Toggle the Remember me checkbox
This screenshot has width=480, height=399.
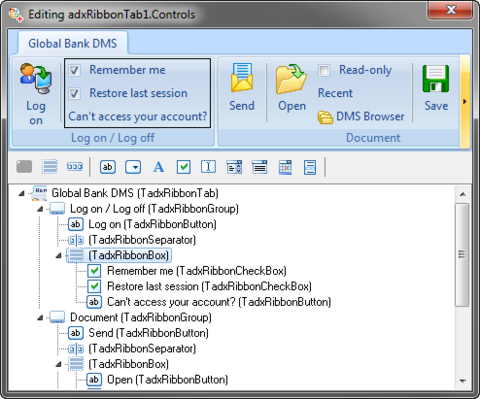(74, 70)
